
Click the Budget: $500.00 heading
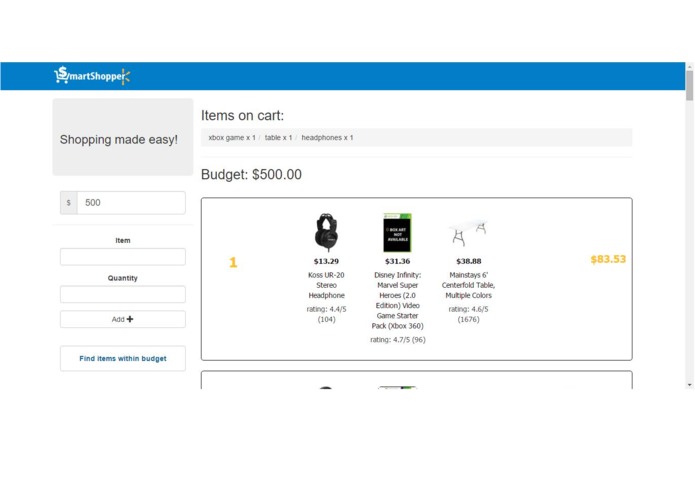[x=251, y=175]
